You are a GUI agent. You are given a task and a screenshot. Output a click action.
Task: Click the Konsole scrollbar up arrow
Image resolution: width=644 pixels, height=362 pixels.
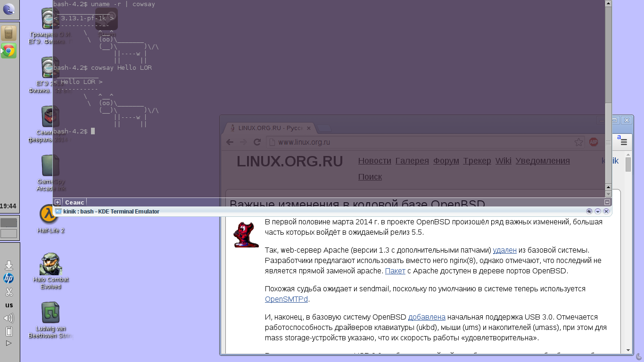(x=608, y=3)
